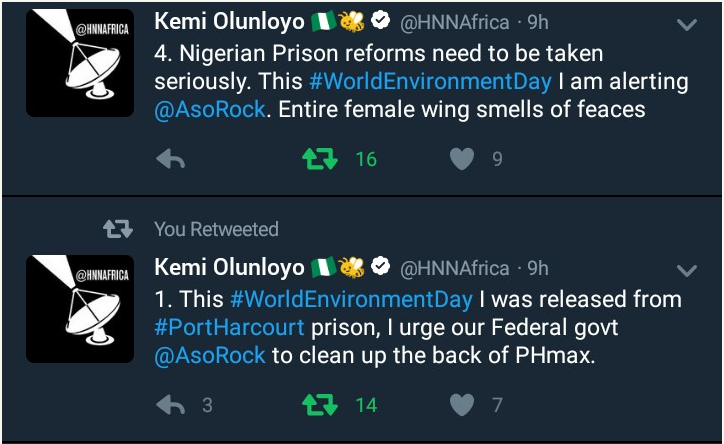
Task: Click the You Retweeted label
Action: [x=216, y=229]
